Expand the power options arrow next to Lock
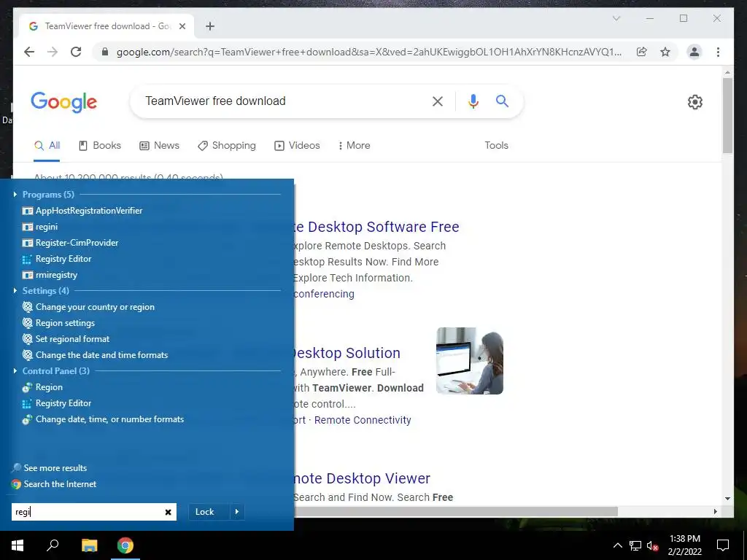This screenshot has height=560, width=747. pyautogui.click(x=237, y=512)
